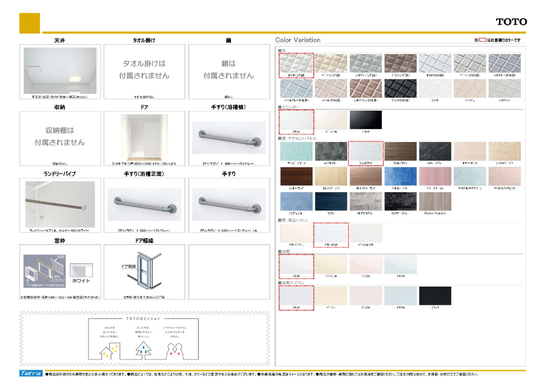Select the 手すり(浴槽横) handrail image
540x381 pixels.
click(x=229, y=137)
